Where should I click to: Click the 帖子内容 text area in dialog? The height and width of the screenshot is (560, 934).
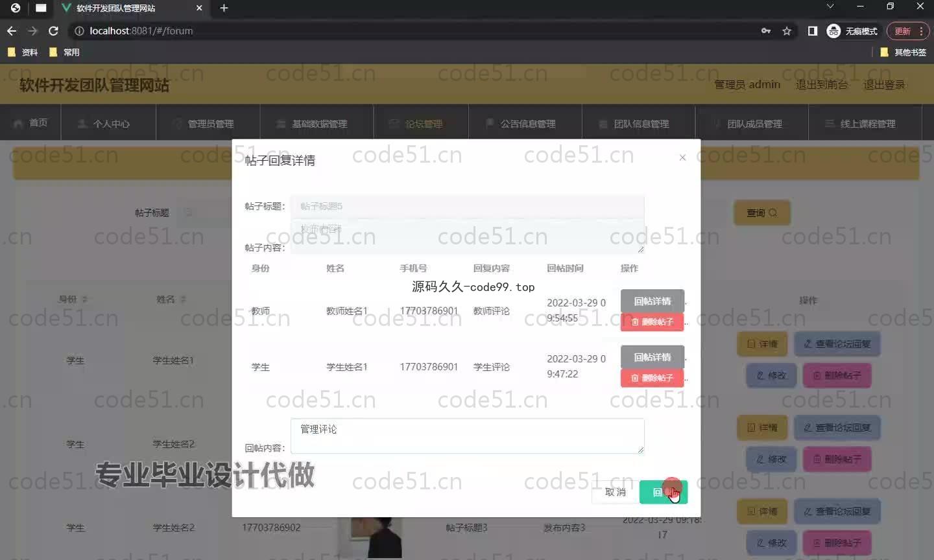coord(467,236)
